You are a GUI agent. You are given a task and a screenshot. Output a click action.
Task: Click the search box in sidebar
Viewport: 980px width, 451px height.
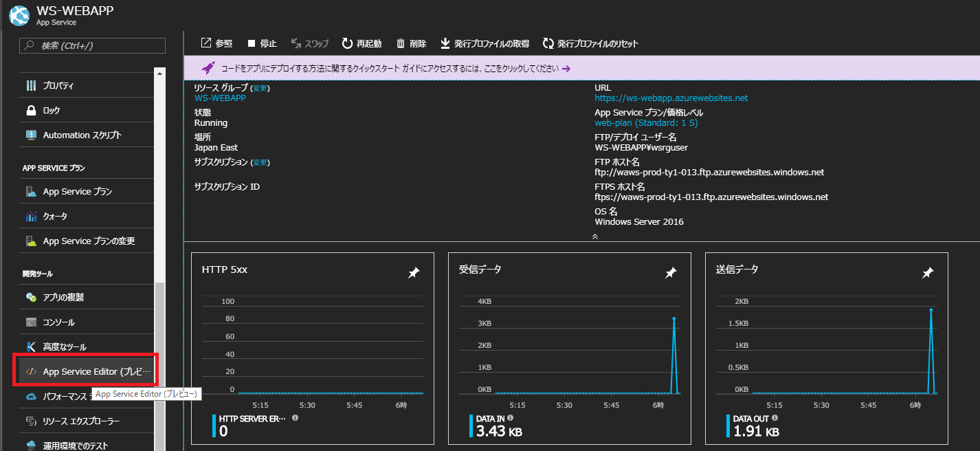pos(93,45)
